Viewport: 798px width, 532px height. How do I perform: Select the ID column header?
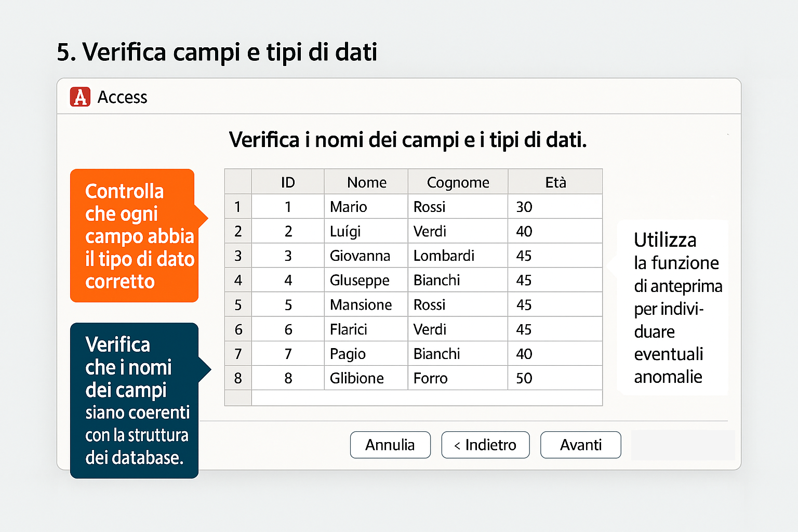coord(288,182)
